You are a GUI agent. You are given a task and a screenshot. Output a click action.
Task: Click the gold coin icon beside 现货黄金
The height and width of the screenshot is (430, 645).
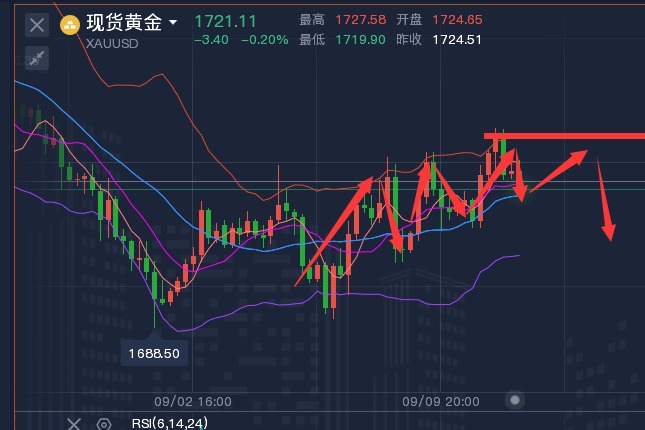(71, 23)
